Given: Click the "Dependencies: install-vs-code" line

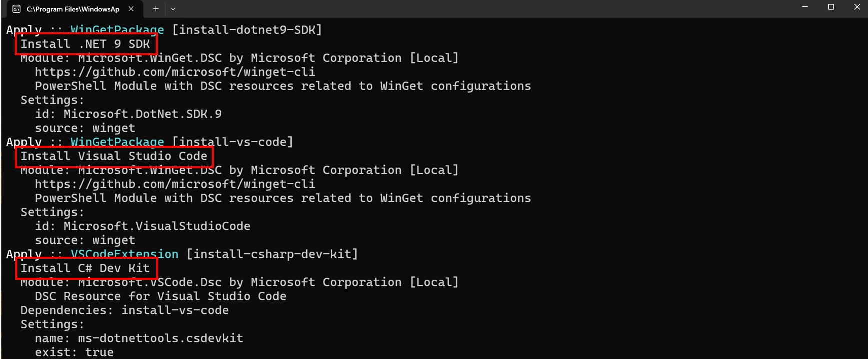Looking at the screenshot, I should coord(124,310).
